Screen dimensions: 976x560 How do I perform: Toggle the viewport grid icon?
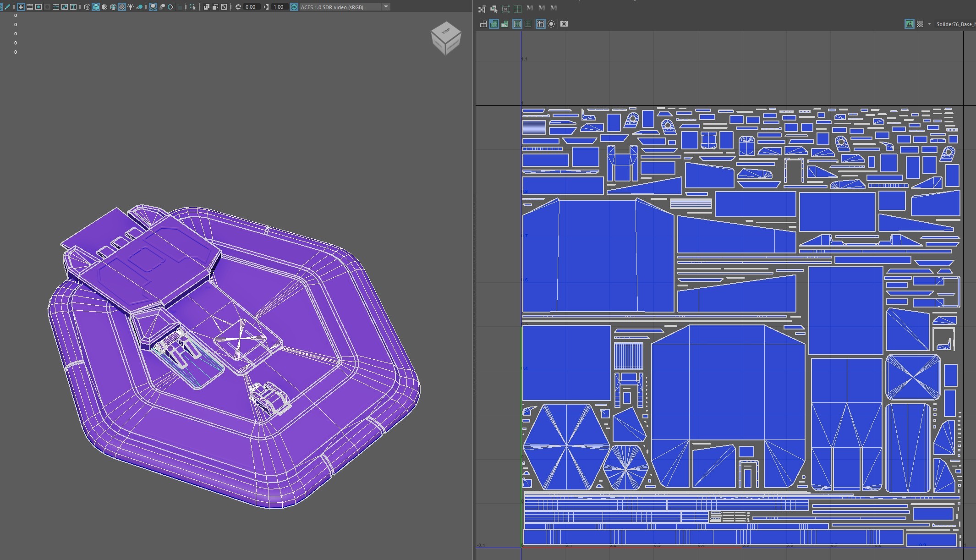21,7
